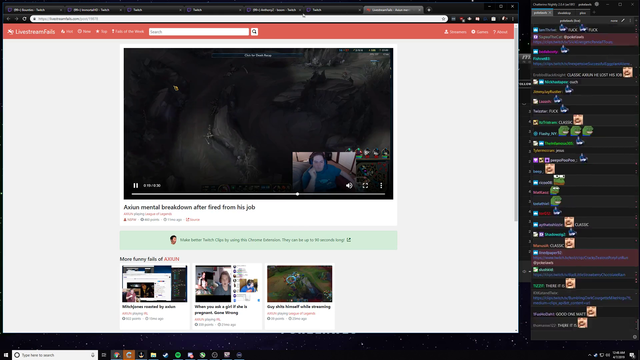The height and width of the screenshot is (360, 640).
Task: Open the Streamers page
Action: [455, 32]
